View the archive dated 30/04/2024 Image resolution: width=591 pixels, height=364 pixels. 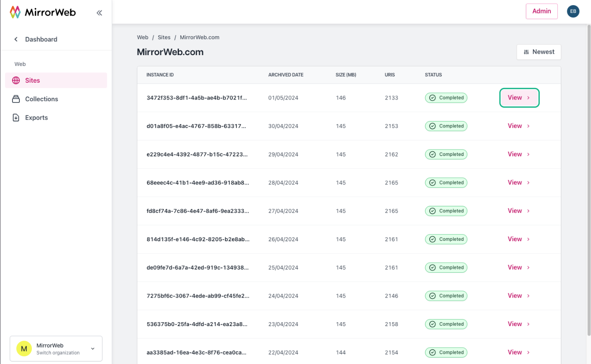[x=519, y=126]
